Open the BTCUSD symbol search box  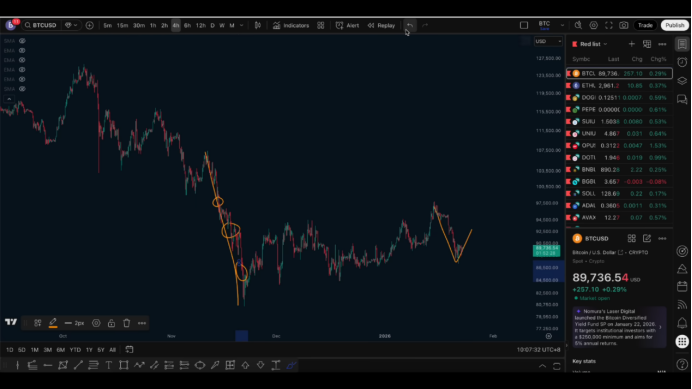[41, 25]
